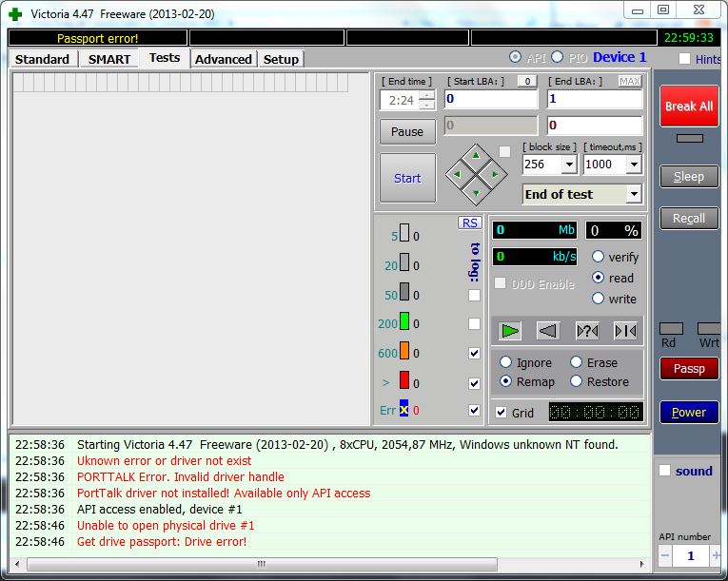The width and height of the screenshot is (728, 581).
Task: Click the Rd read indicator box
Action: click(671, 329)
